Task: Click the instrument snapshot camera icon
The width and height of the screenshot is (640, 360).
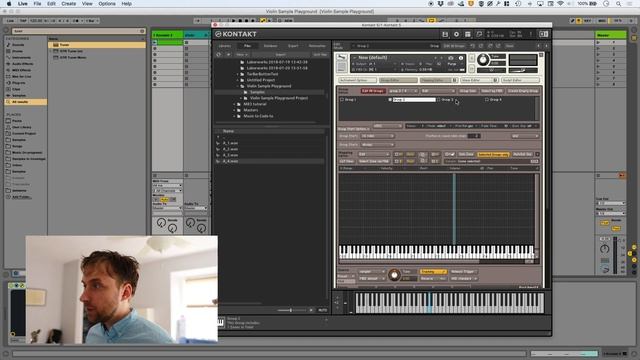Action: point(451,58)
